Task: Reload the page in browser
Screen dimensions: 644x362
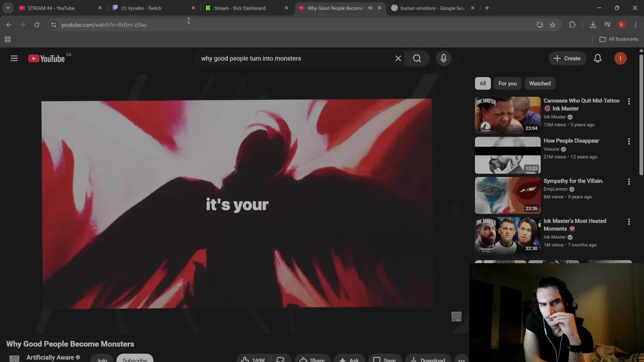Action: pyautogui.click(x=37, y=25)
